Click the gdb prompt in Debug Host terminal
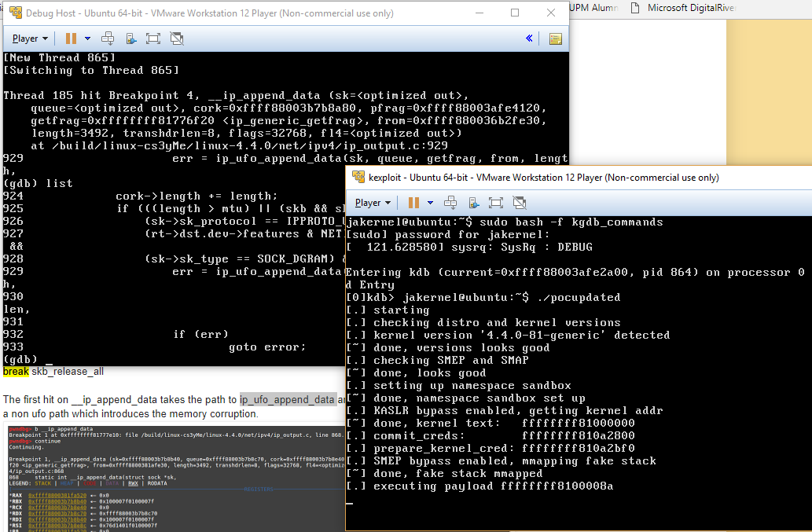812x532 pixels. pos(22,361)
